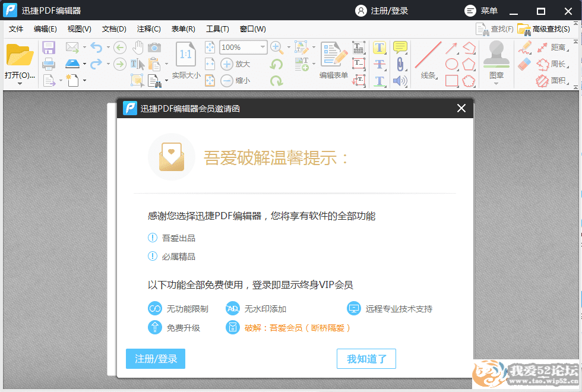Select the snapshot camera tool
The image size is (582, 392).
[154, 48]
